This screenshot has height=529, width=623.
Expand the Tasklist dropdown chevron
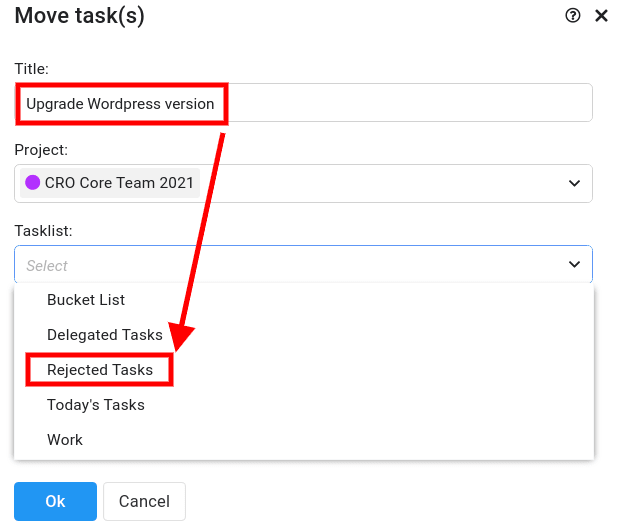coord(575,264)
